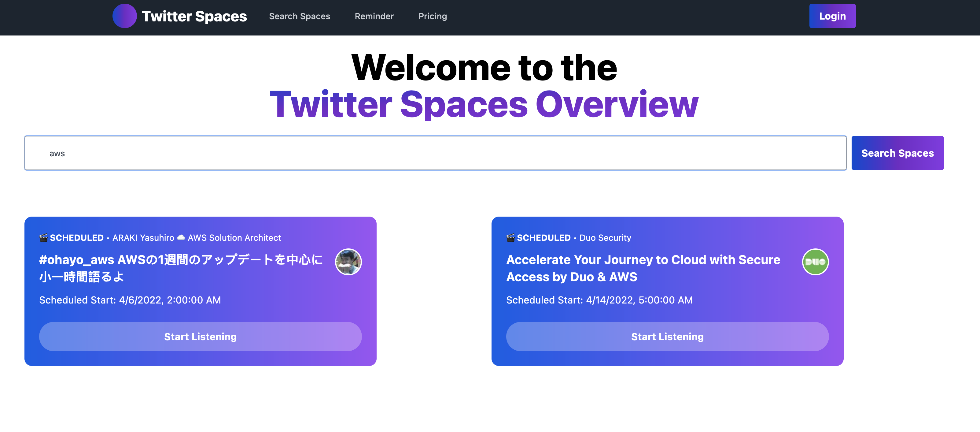Viewport: 980px width, 432px height.
Task: Click the purple Twitter Spaces logo circle
Action: coord(124,16)
